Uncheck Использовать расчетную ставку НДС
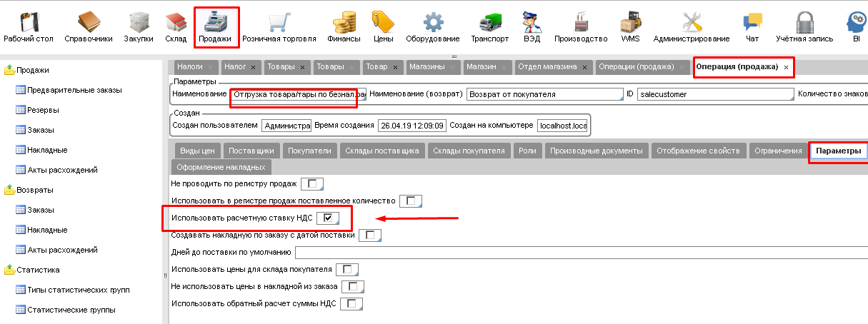868x324 pixels. point(328,218)
